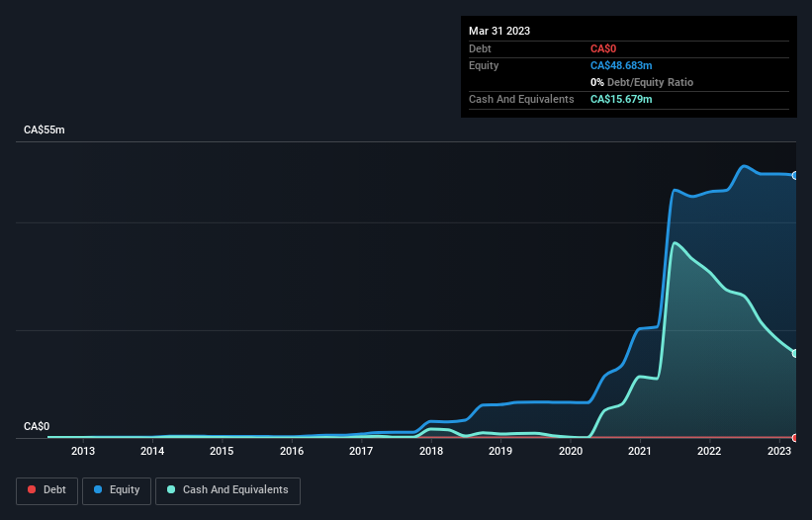Click the blue Equity legend dot
812x520 pixels.
pyautogui.click(x=98, y=489)
